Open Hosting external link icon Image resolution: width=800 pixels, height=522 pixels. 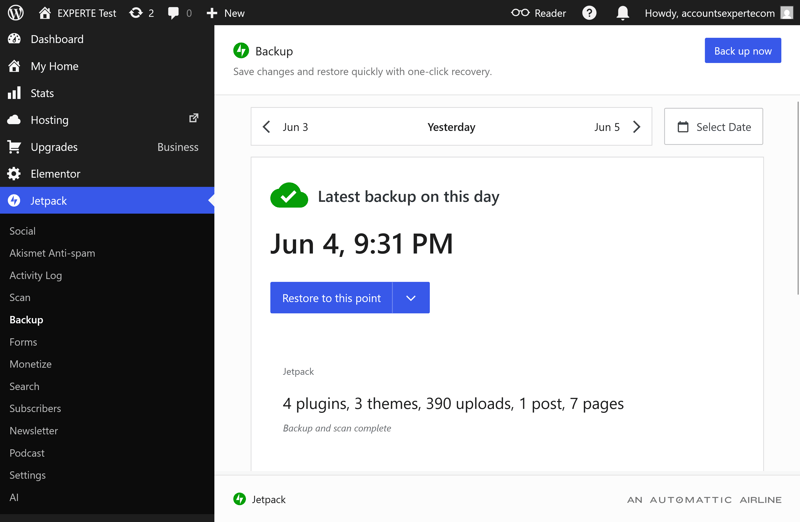tap(193, 118)
